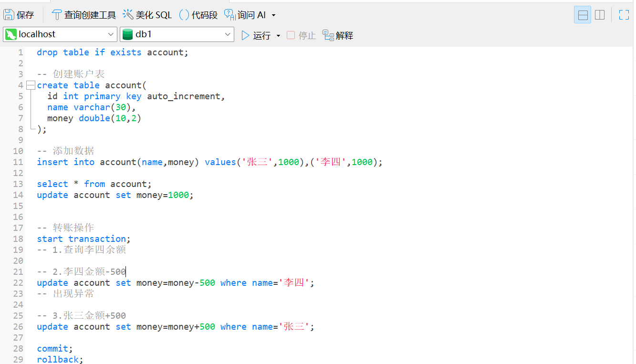Click the comment "-- 2.李四金额-500"
Screen dimensions: 636x364
[x=81, y=272]
